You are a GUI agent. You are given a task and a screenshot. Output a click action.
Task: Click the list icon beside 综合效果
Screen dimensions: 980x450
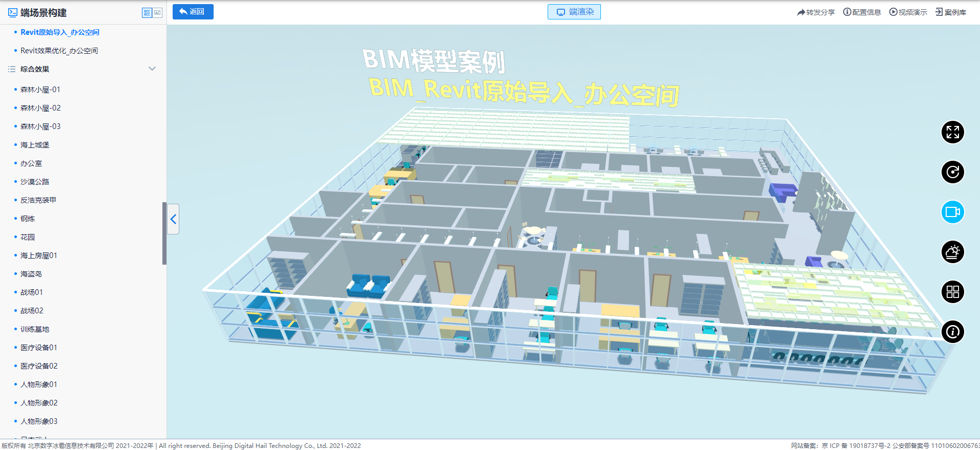(x=12, y=69)
